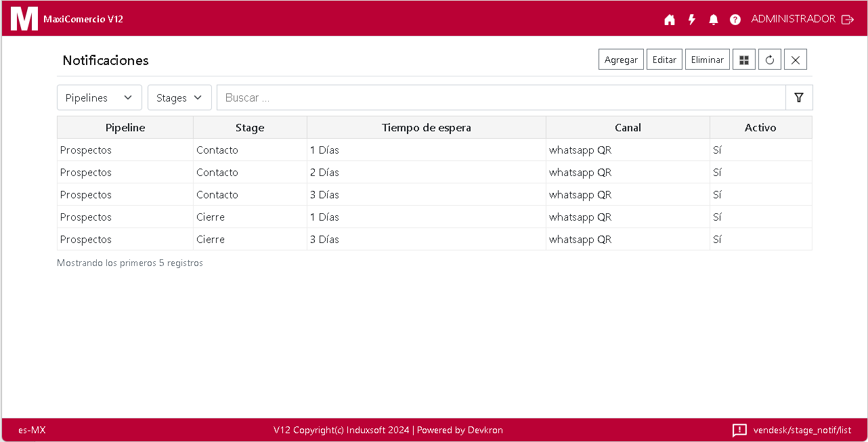Switch to grid view layout icon
This screenshot has width=868, height=442.
coord(744,60)
